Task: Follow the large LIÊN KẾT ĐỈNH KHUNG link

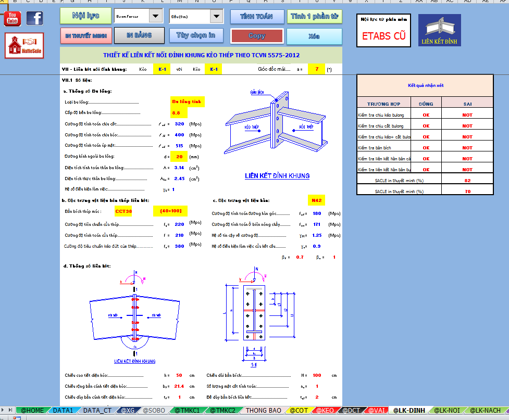Action: 277,176
